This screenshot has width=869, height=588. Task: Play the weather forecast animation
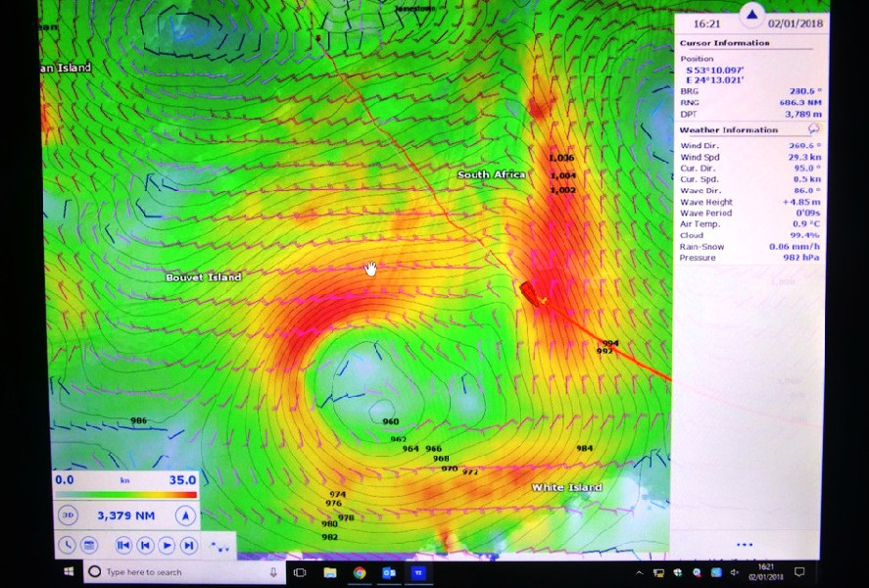pyautogui.click(x=167, y=545)
